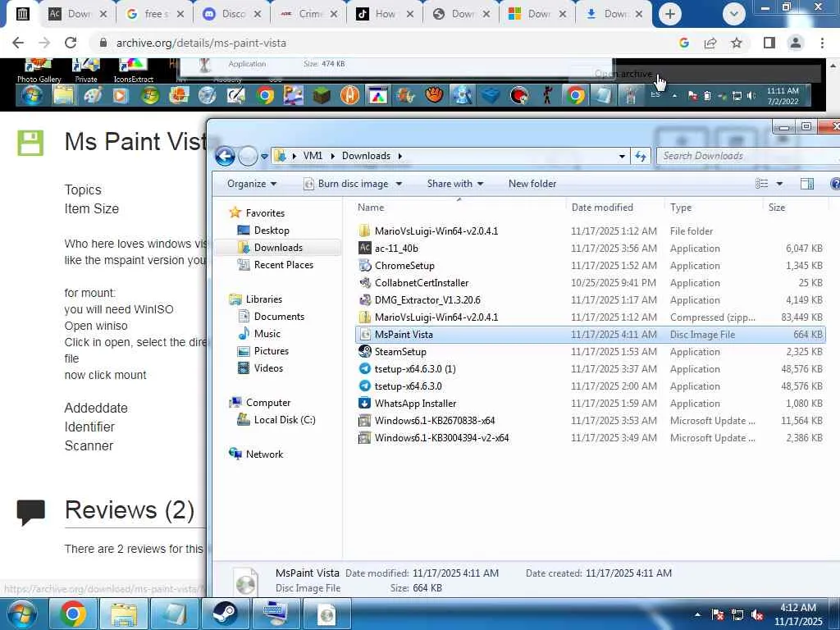Select the MarioVsLuigi-Win64-v2.0.4.1 folder icon
This screenshot has width=840, height=630.
pos(364,231)
